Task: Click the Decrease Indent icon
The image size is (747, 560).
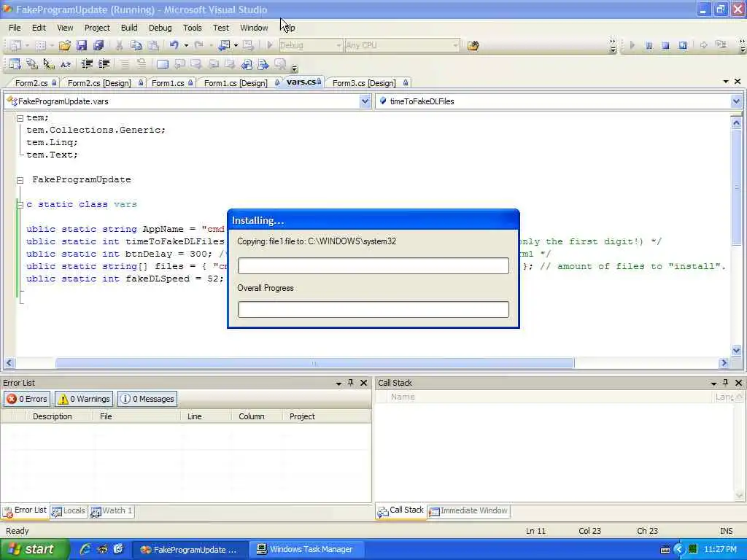Action: (x=88, y=64)
